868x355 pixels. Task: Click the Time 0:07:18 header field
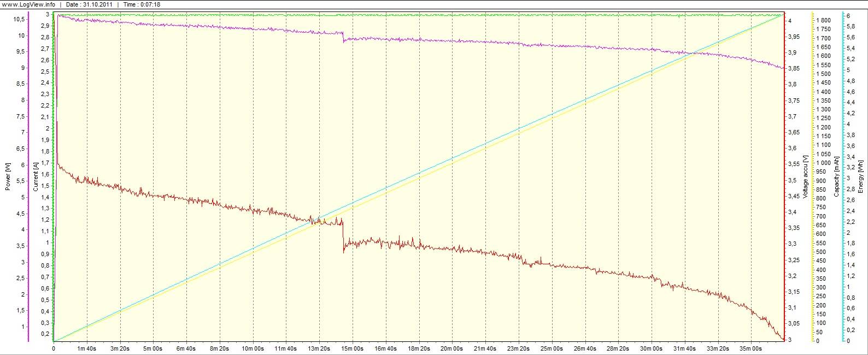coord(142,4)
